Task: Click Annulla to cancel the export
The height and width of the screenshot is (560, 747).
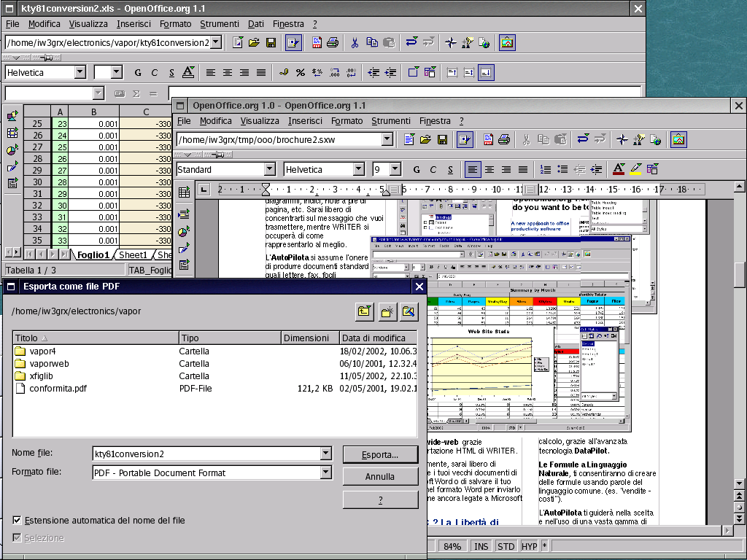Action: [380, 477]
